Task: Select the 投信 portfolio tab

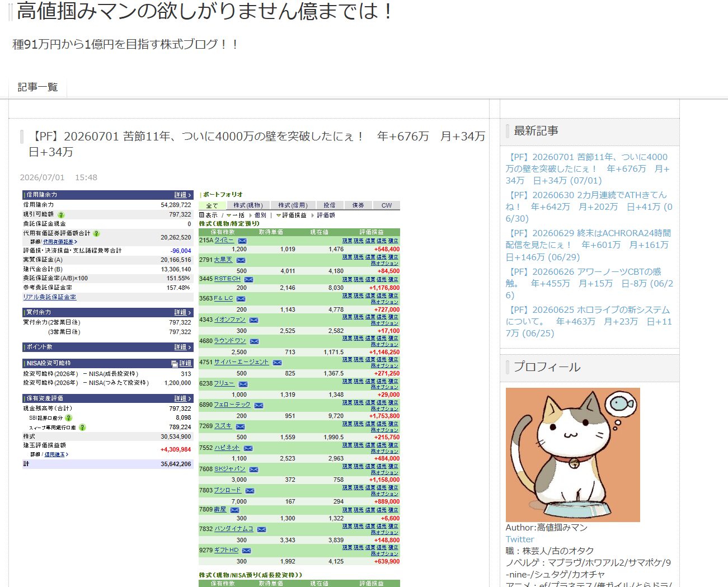Action: click(x=330, y=205)
